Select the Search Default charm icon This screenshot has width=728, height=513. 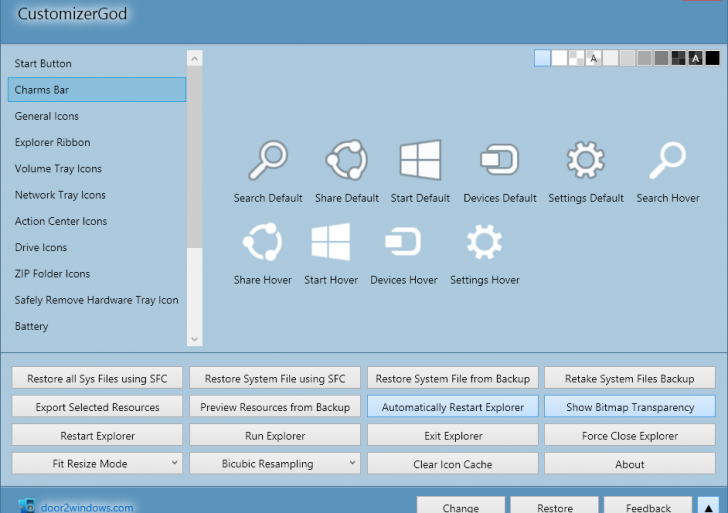pos(268,160)
